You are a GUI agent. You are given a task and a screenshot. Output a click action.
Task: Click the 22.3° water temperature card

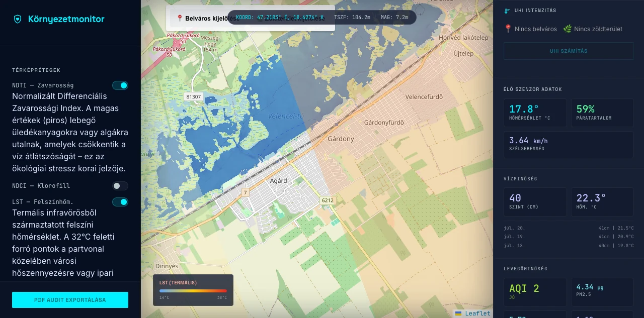[x=602, y=202]
